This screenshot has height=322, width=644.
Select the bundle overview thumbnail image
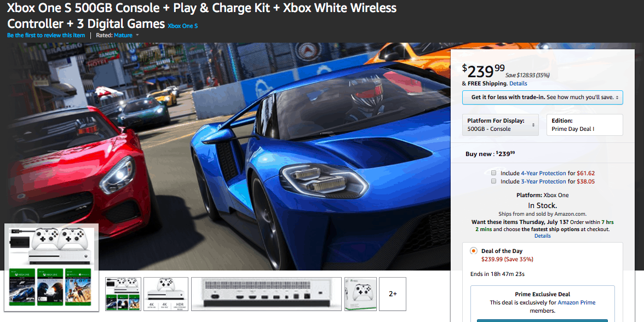[x=123, y=294]
